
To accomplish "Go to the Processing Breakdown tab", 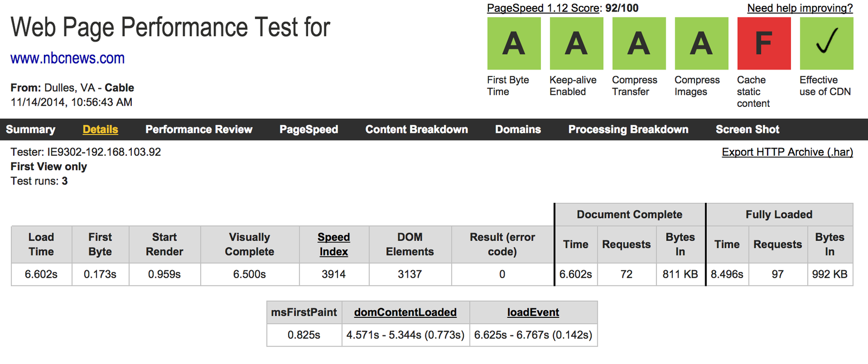I will [628, 129].
